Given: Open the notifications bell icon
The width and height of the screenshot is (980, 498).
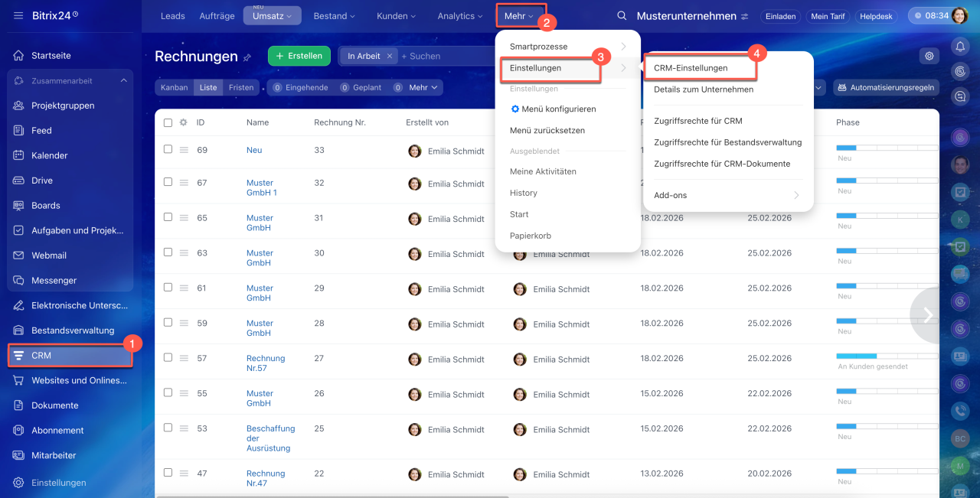Looking at the screenshot, I should pos(960,47).
